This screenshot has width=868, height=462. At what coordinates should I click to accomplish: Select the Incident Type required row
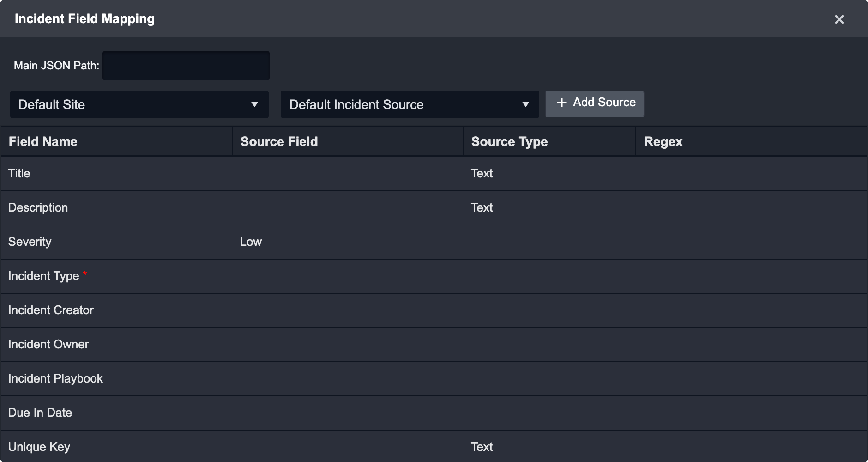point(44,276)
